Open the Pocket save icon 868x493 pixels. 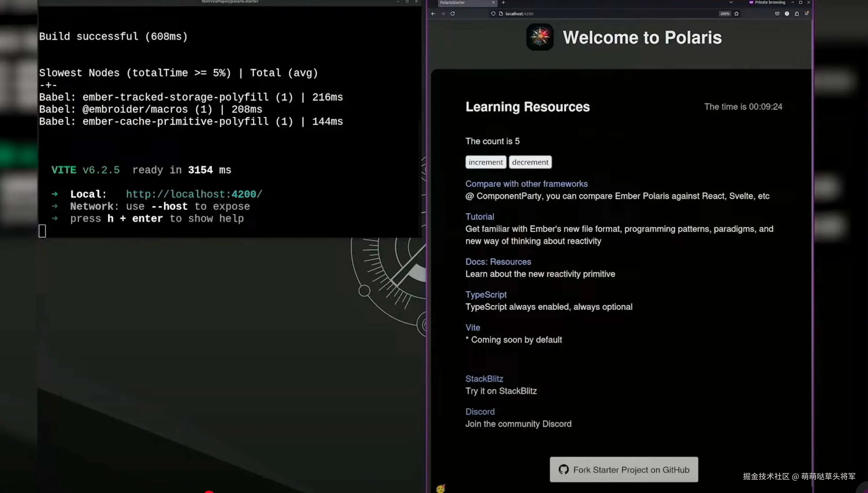(777, 13)
